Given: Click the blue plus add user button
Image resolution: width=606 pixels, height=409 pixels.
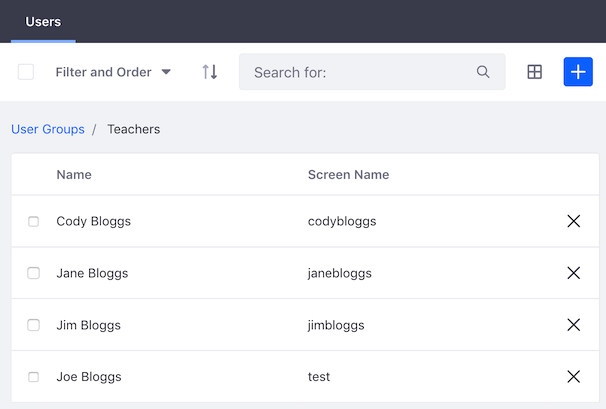Looking at the screenshot, I should click(x=578, y=72).
